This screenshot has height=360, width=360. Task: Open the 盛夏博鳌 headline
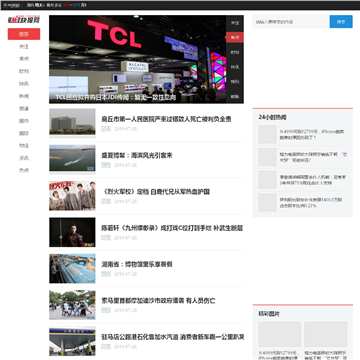coord(137,155)
